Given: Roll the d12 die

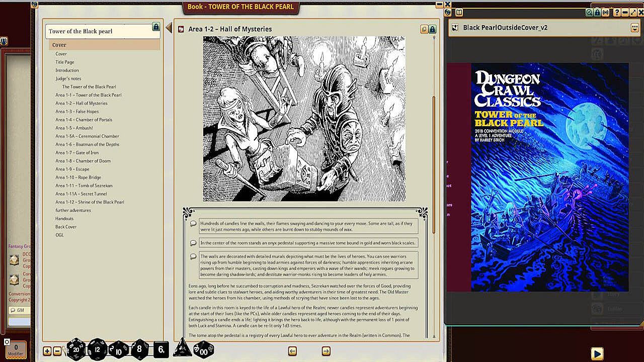Looking at the screenshot, I should 97,349.
